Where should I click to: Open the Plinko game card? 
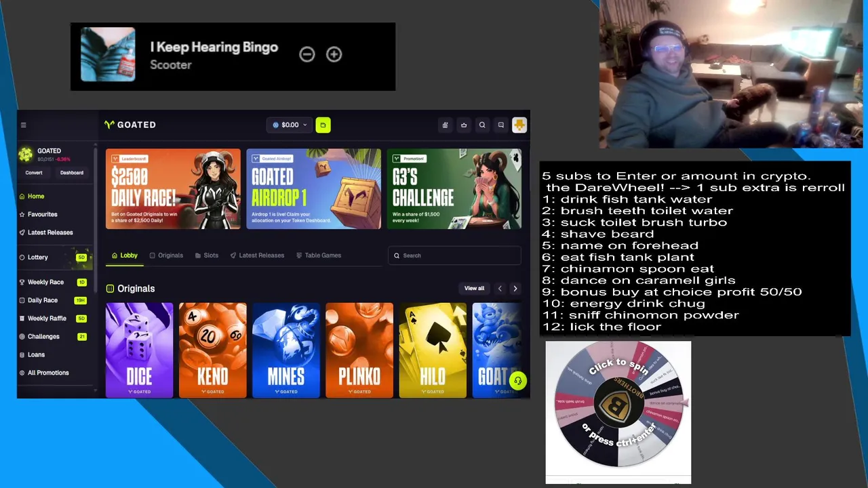[x=359, y=350]
